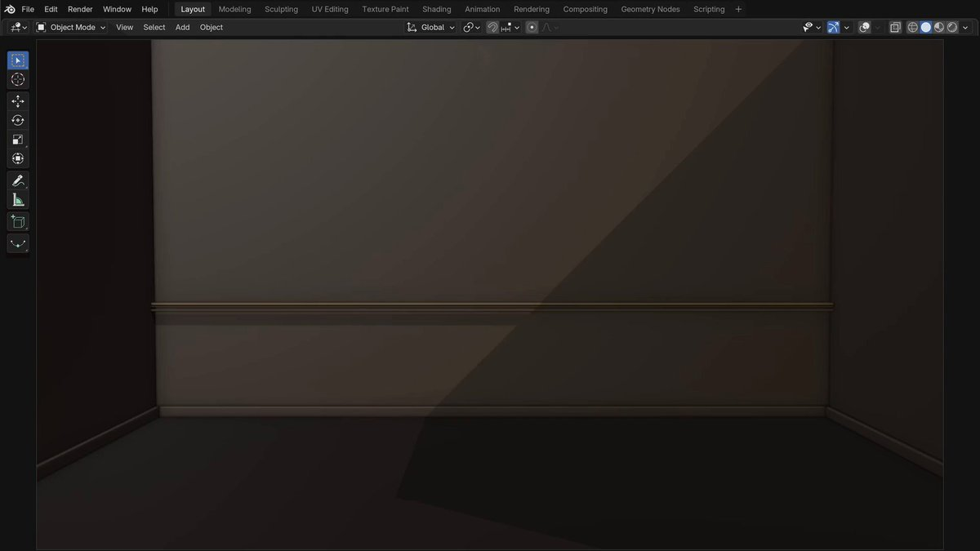Select the Cursor tool in toolbar
980x551 pixels.
pos(18,79)
